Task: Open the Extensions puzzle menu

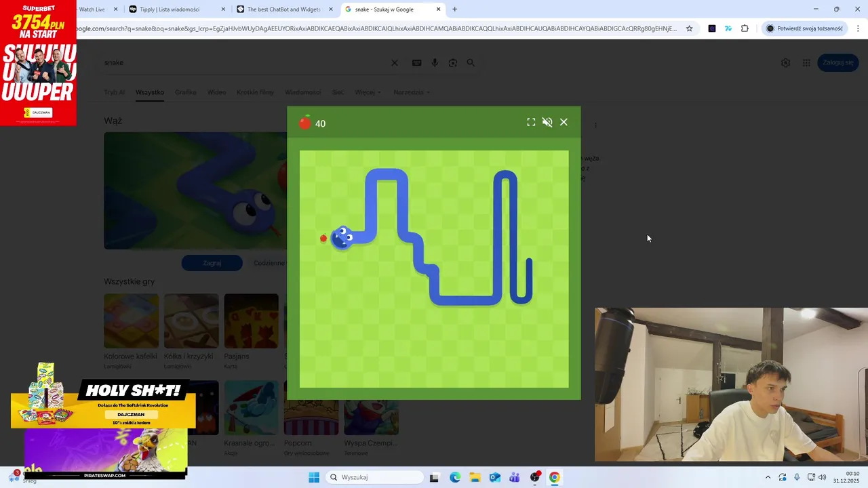Action: click(x=745, y=28)
